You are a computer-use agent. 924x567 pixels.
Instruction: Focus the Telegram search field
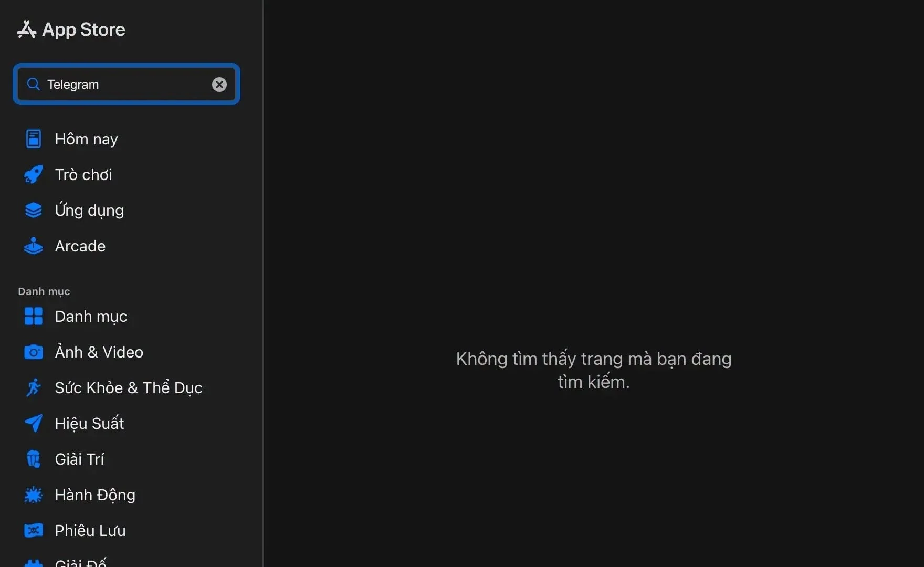pyautogui.click(x=127, y=84)
